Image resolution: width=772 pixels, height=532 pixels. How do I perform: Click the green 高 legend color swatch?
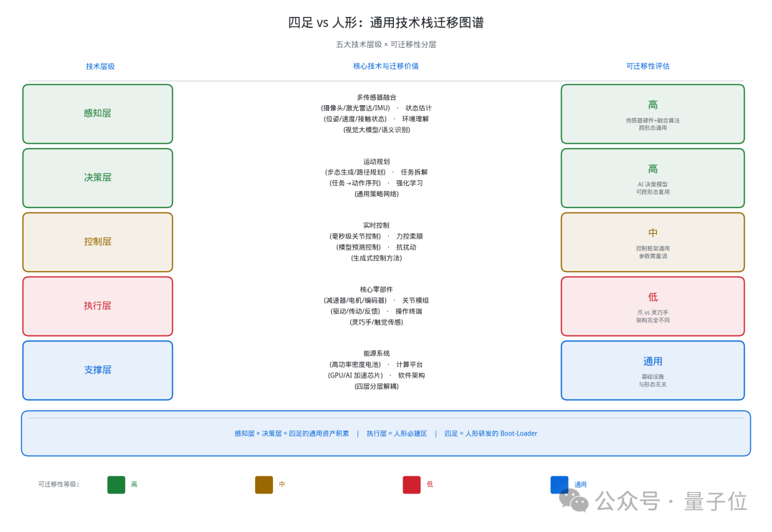click(117, 485)
